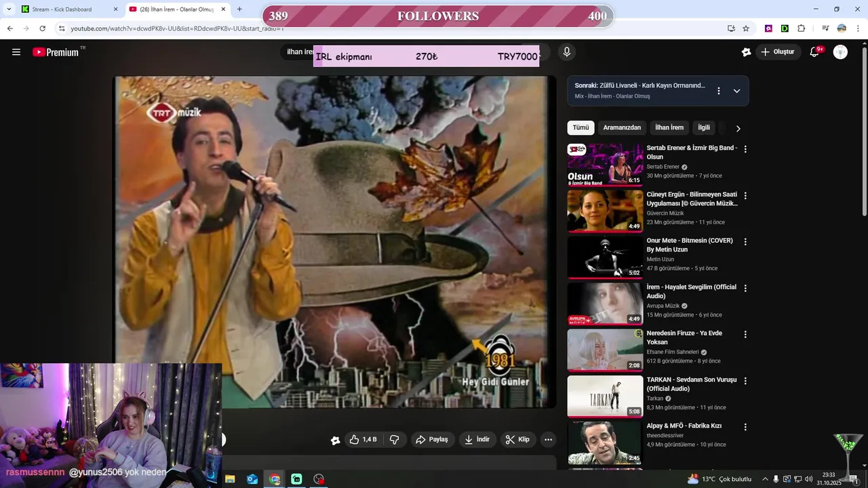Open green D extension icon
This screenshot has height=488, width=868.
pyautogui.click(x=785, y=28)
